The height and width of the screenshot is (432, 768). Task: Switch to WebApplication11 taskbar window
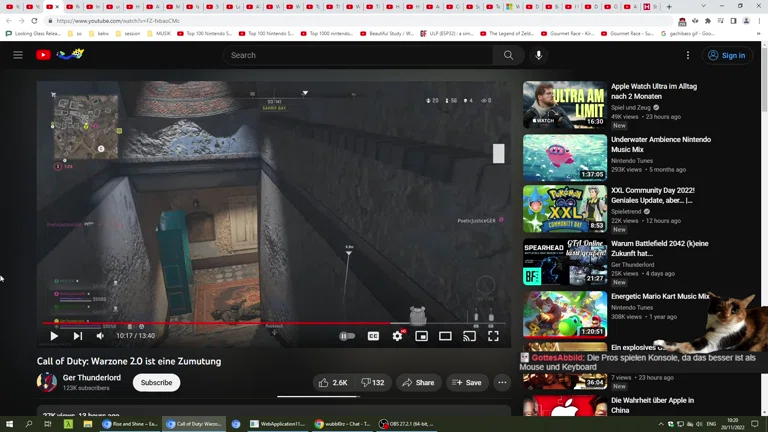(277, 424)
